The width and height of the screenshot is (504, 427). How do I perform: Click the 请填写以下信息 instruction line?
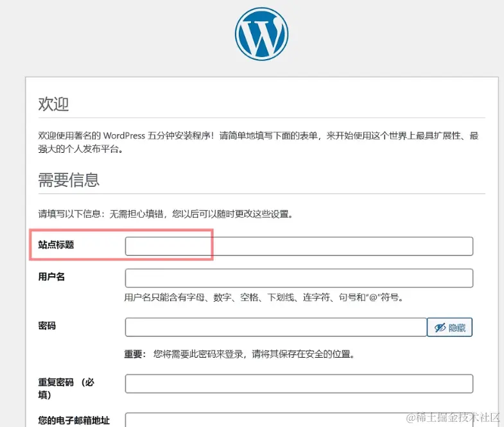click(x=165, y=214)
